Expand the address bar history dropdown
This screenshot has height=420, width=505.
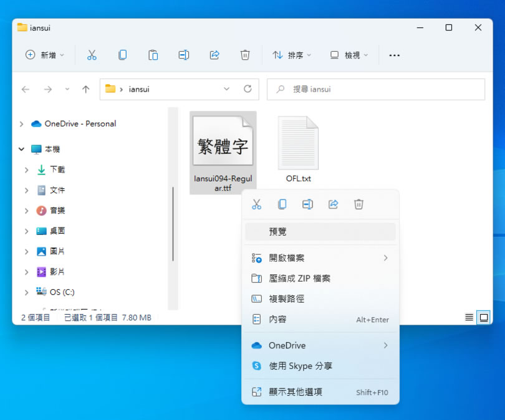[x=227, y=89]
